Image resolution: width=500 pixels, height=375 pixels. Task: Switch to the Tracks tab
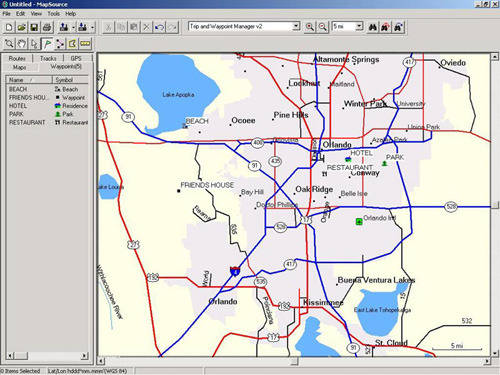(48, 58)
